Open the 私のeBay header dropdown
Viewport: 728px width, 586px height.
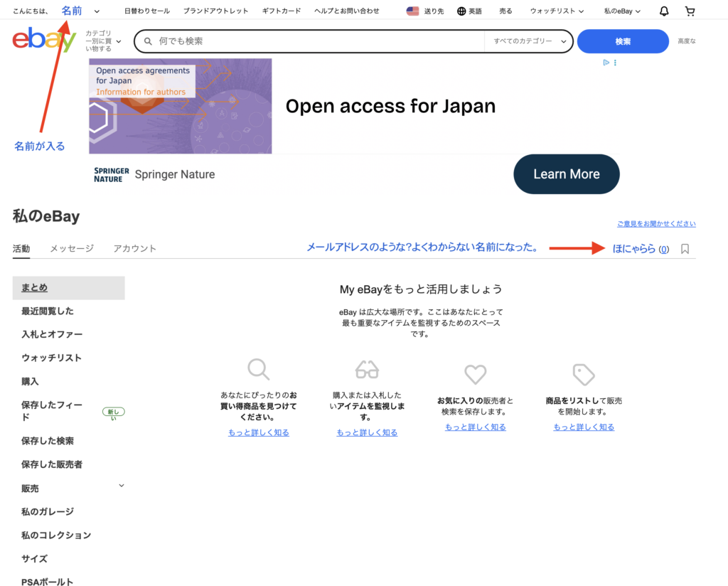pyautogui.click(x=622, y=11)
